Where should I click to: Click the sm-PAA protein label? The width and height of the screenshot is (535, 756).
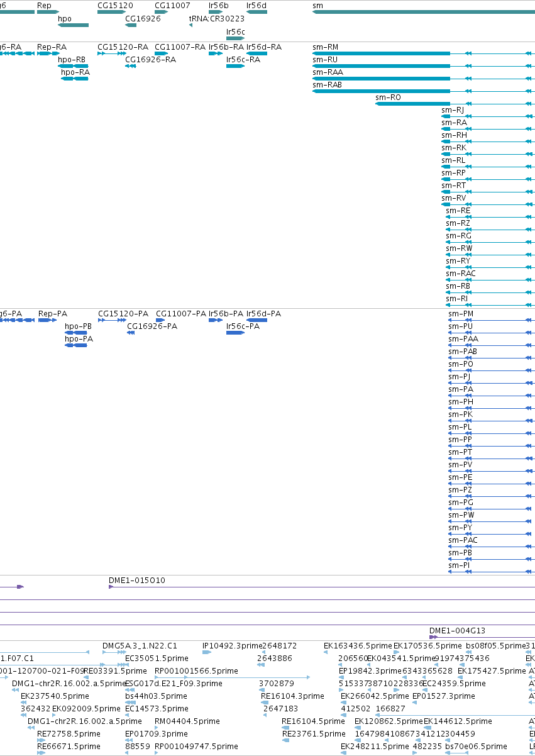[463, 339]
